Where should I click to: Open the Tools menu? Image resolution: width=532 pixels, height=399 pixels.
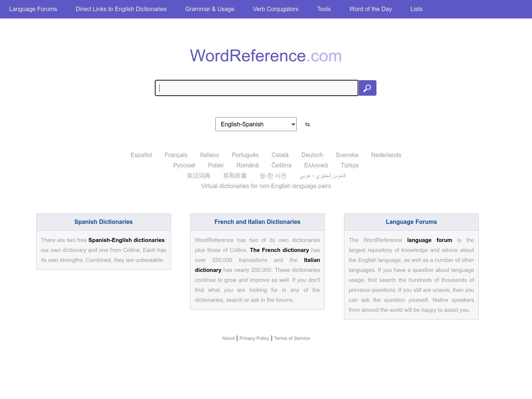point(324,9)
